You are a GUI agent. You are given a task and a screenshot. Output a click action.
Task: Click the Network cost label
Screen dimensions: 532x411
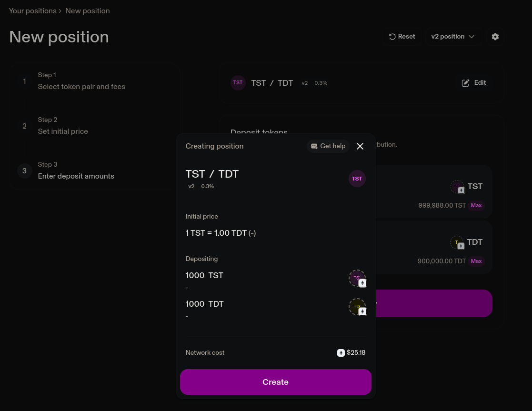click(x=205, y=352)
